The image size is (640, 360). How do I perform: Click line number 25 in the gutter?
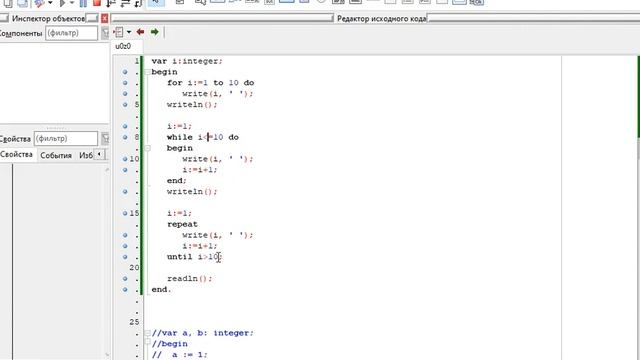(x=134, y=322)
